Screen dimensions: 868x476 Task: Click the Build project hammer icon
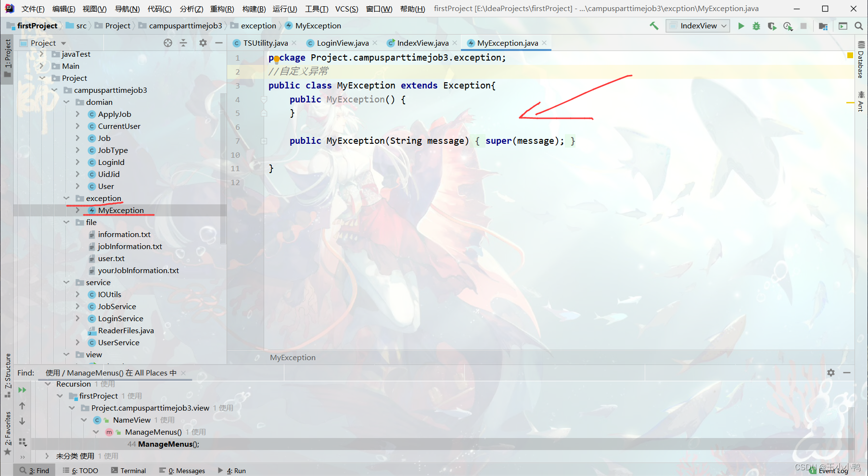click(654, 26)
